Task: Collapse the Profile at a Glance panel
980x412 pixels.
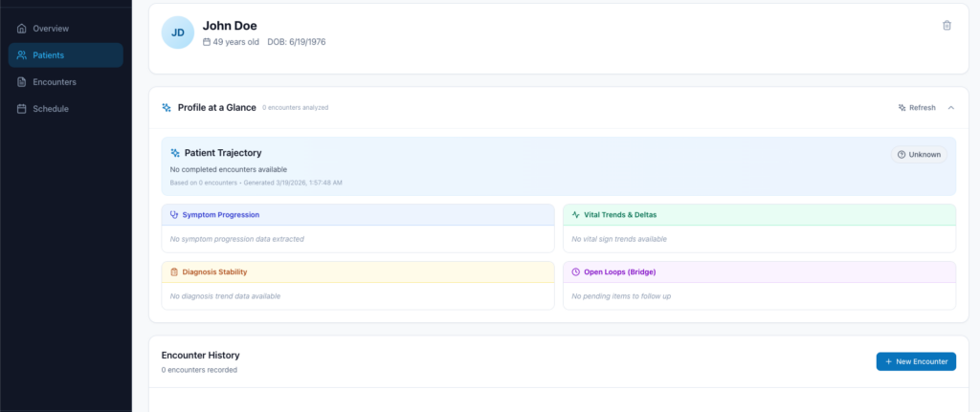Action: coord(950,108)
